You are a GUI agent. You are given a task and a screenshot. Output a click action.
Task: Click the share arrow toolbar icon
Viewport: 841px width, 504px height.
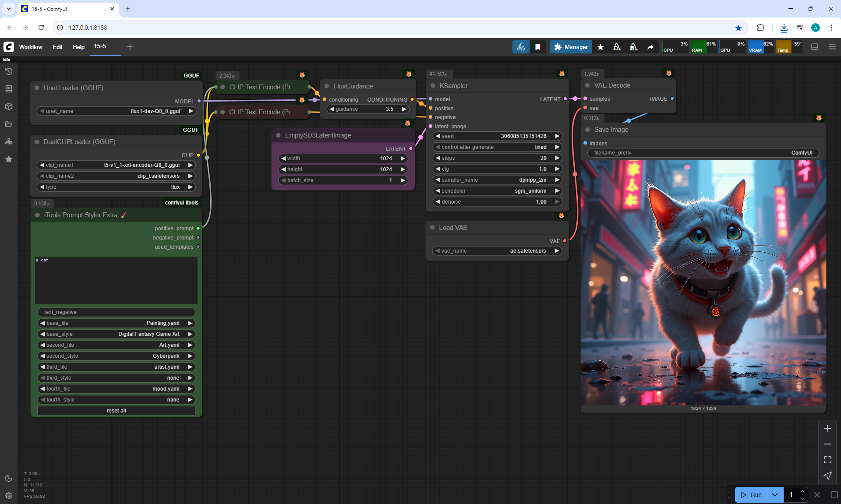click(650, 47)
